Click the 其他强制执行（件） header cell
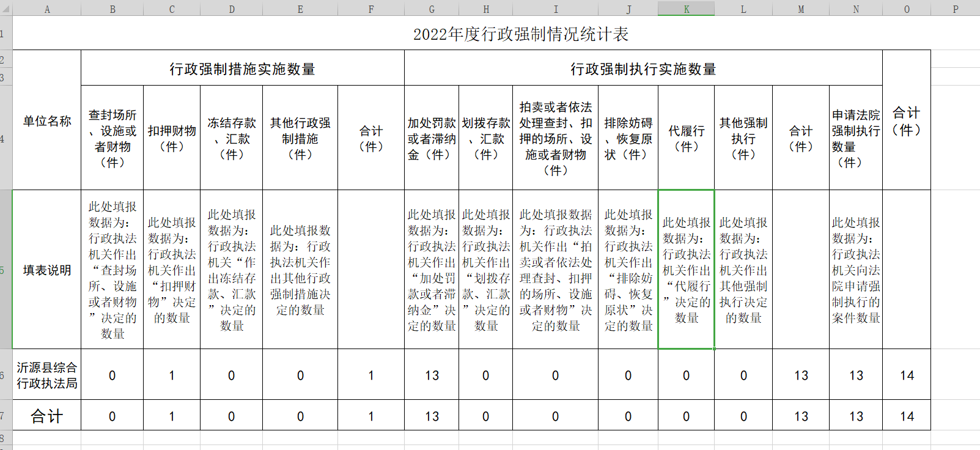The image size is (980, 450). point(743,138)
